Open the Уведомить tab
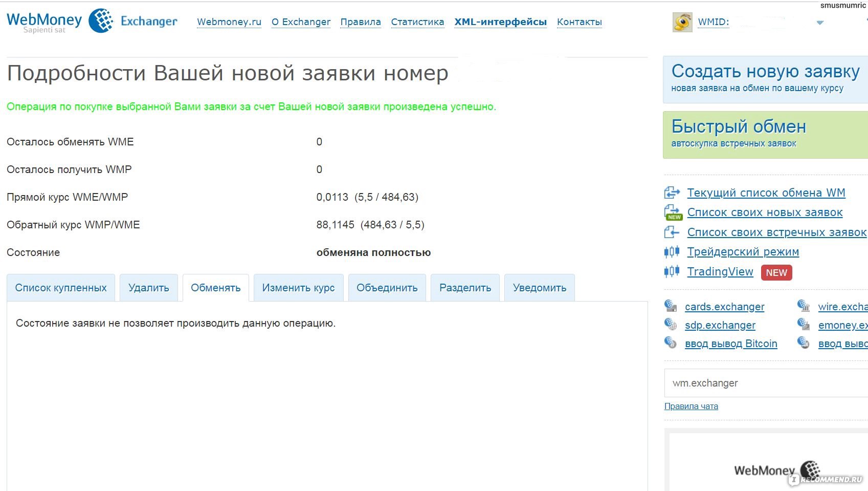Screen dimensions: 868x491 [x=540, y=288]
